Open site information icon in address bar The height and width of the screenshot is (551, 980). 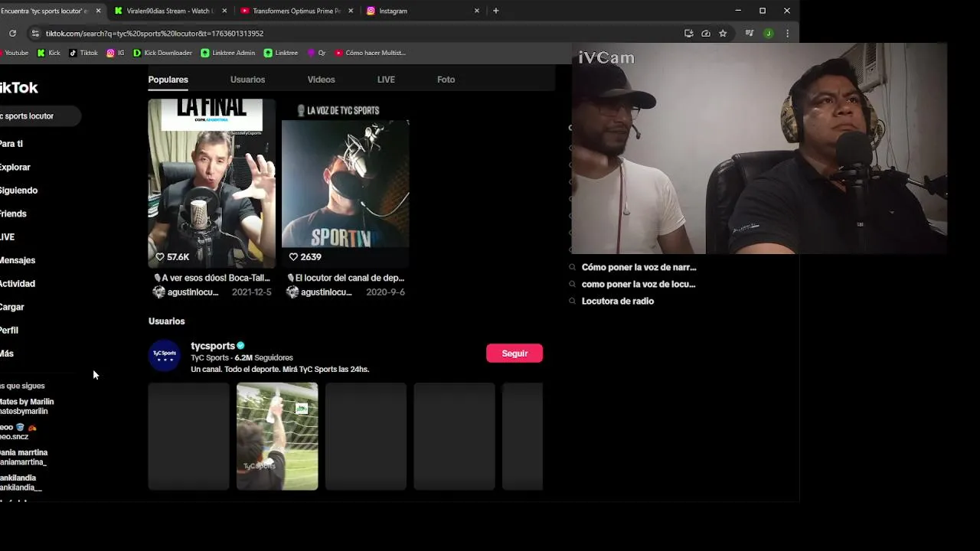(34, 33)
